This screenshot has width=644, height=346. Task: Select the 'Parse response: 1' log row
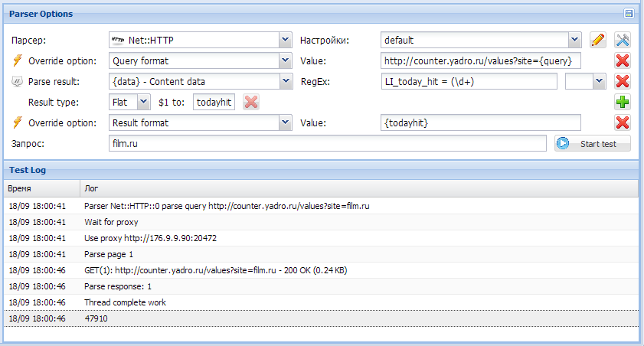321,286
